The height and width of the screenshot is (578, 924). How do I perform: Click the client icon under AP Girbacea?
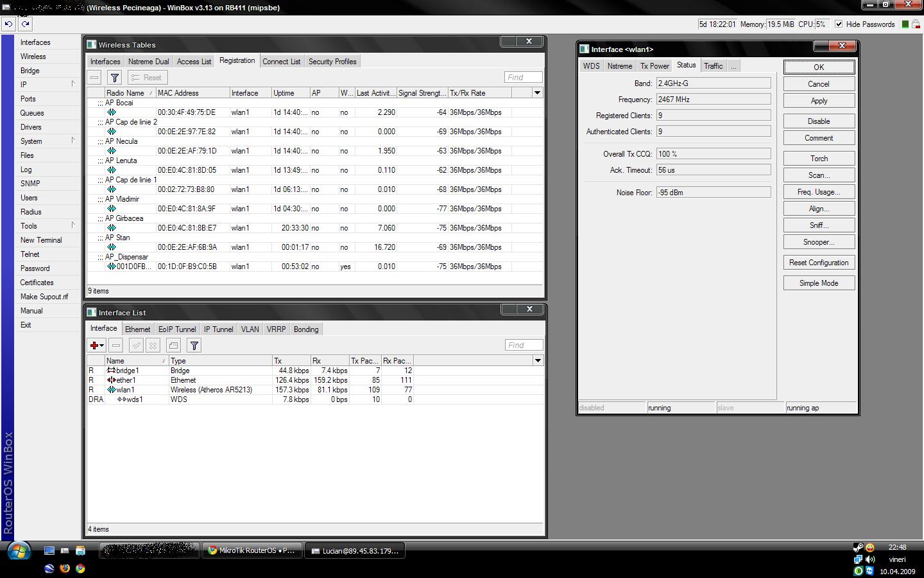111,228
